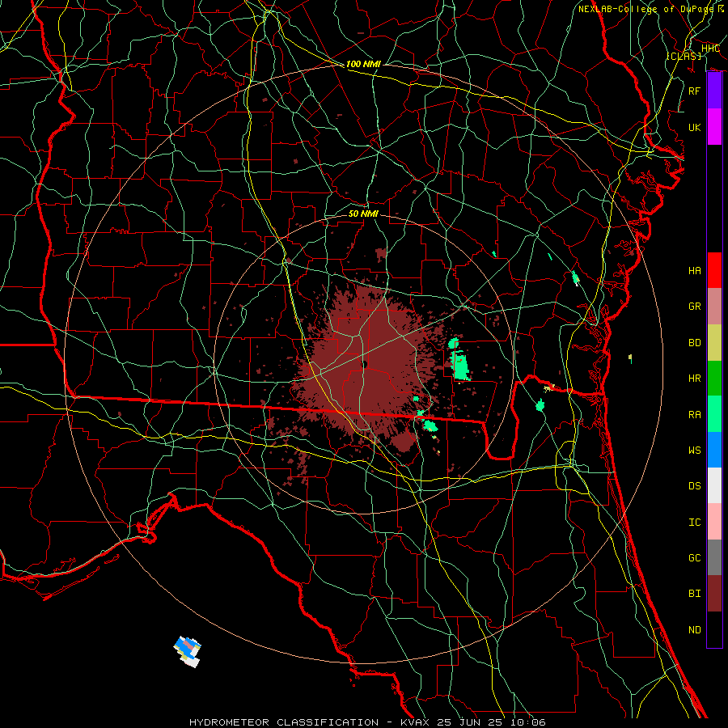The image size is (728, 728).
Task: Click the 100 NMI range ring label
Action: click(x=363, y=64)
